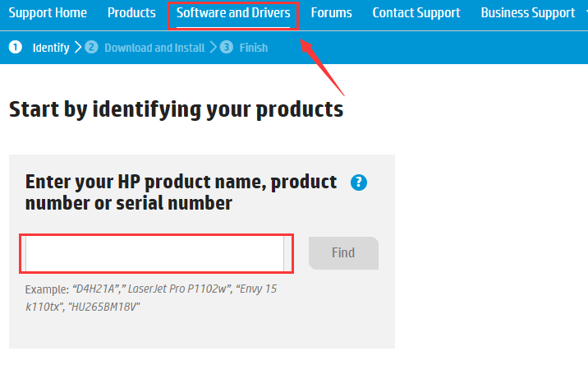Open the Forums page
The width and height of the screenshot is (588, 379).
pyautogui.click(x=332, y=13)
